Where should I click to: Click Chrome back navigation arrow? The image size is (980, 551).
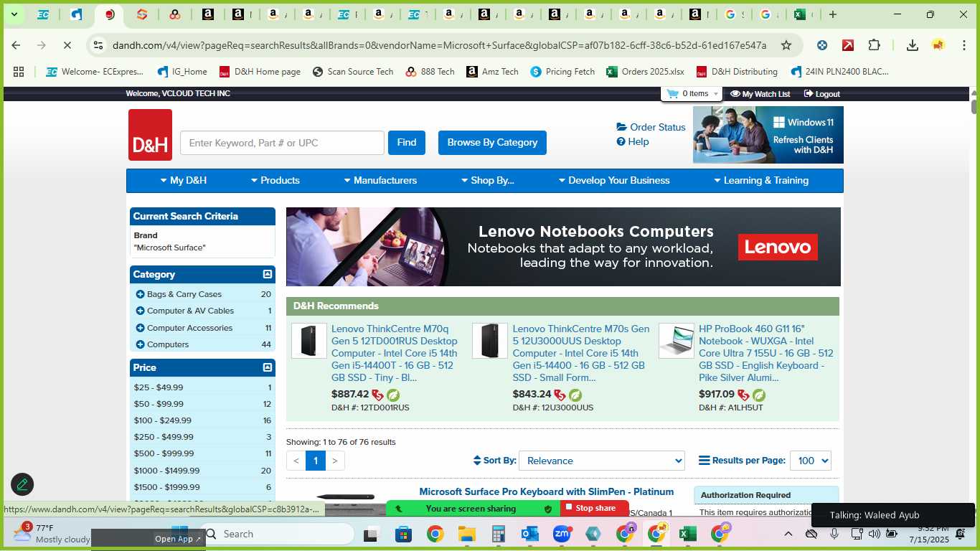(x=16, y=45)
